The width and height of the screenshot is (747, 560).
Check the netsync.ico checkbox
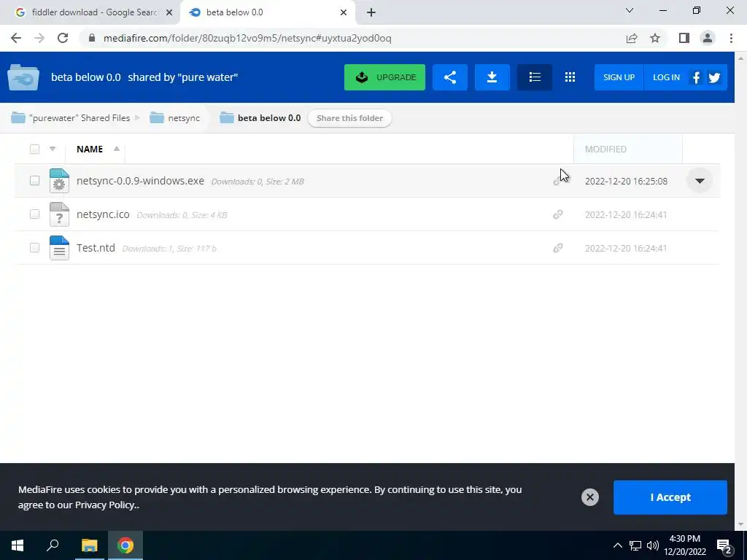pyautogui.click(x=34, y=214)
